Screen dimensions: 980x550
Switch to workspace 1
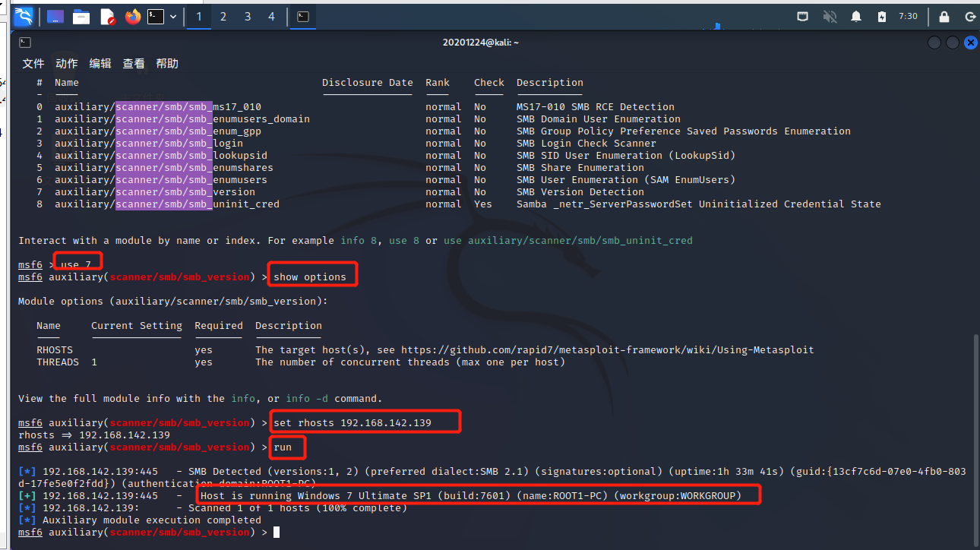coord(199,16)
